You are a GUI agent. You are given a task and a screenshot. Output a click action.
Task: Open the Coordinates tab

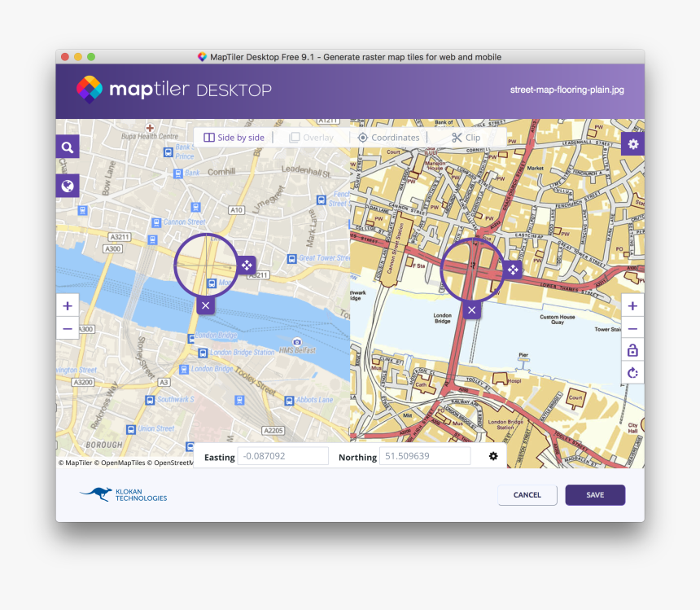[x=389, y=138]
